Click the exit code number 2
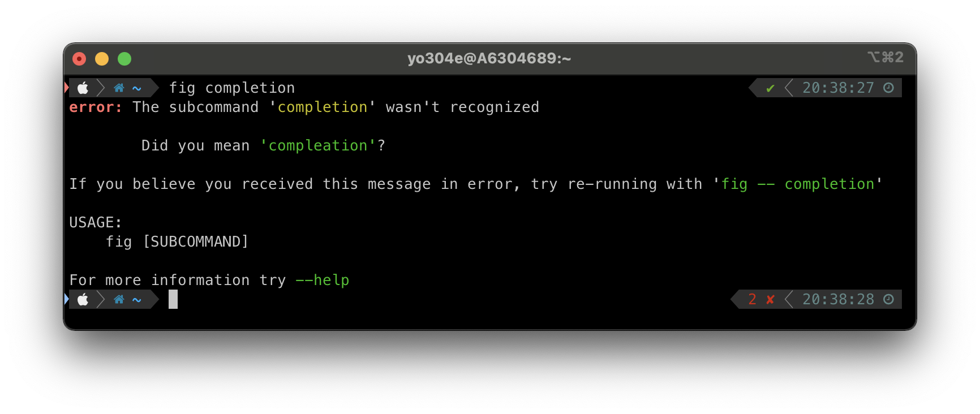 coord(753,299)
